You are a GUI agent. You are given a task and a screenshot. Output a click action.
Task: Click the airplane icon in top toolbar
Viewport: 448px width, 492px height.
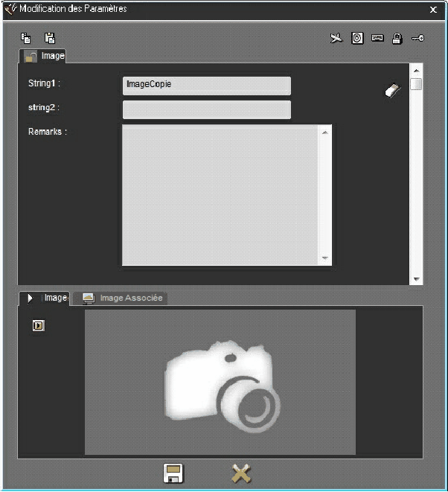[x=336, y=38]
